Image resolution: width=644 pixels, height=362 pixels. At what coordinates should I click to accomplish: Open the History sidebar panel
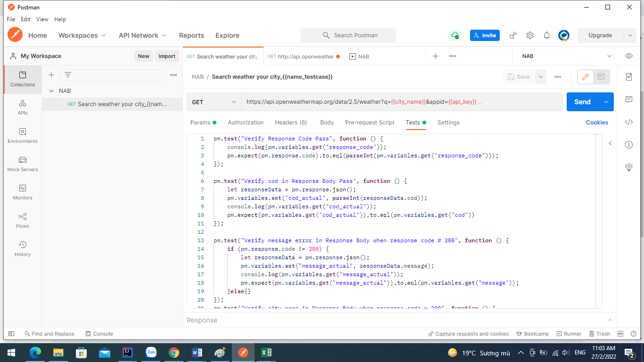[23, 249]
